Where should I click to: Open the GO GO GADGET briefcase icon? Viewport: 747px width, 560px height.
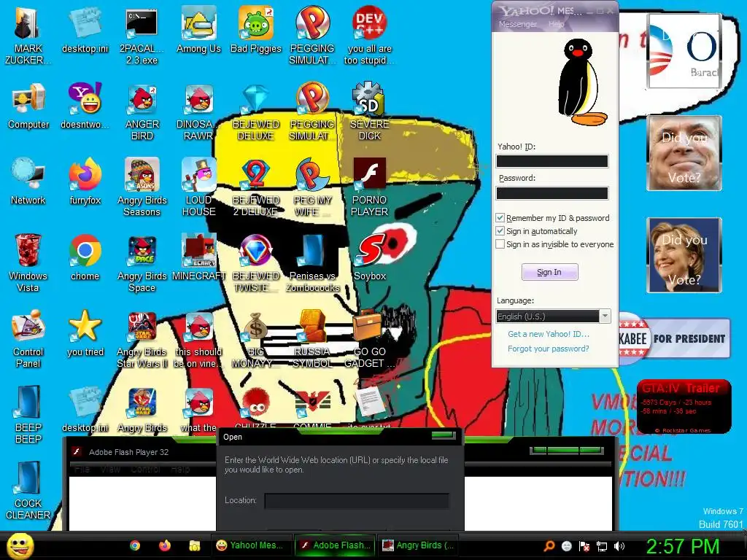(x=369, y=340)
